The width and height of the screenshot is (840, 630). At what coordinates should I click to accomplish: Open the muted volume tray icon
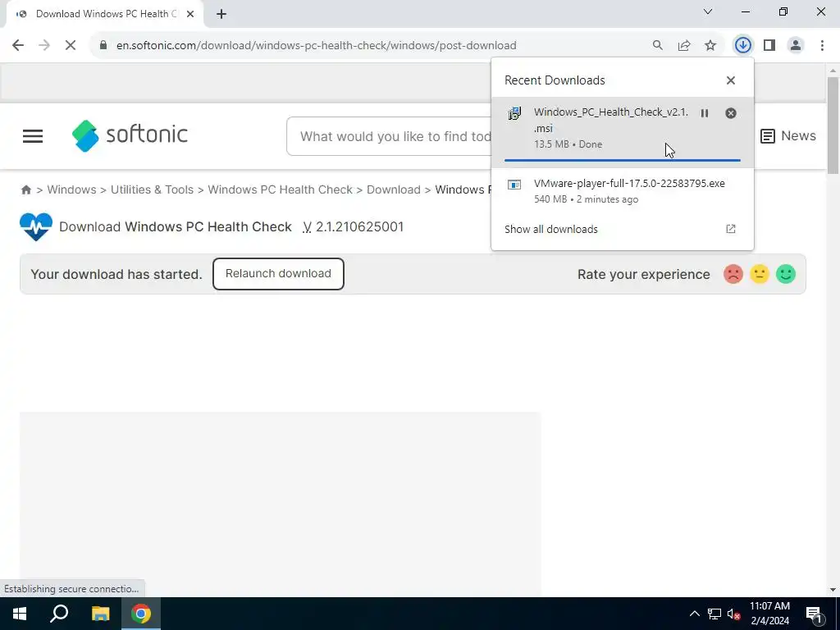click(x=734, y=614)
